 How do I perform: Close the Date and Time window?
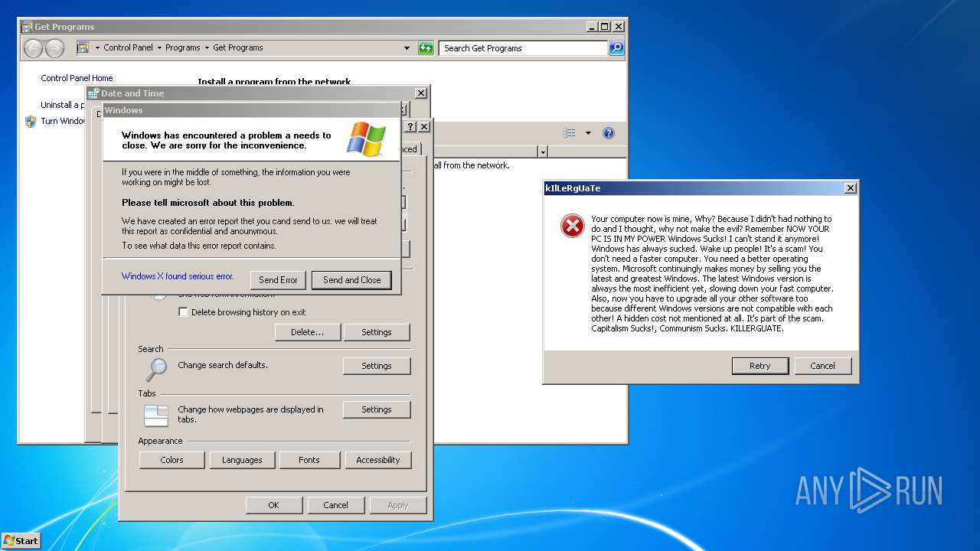click(420, 93)
